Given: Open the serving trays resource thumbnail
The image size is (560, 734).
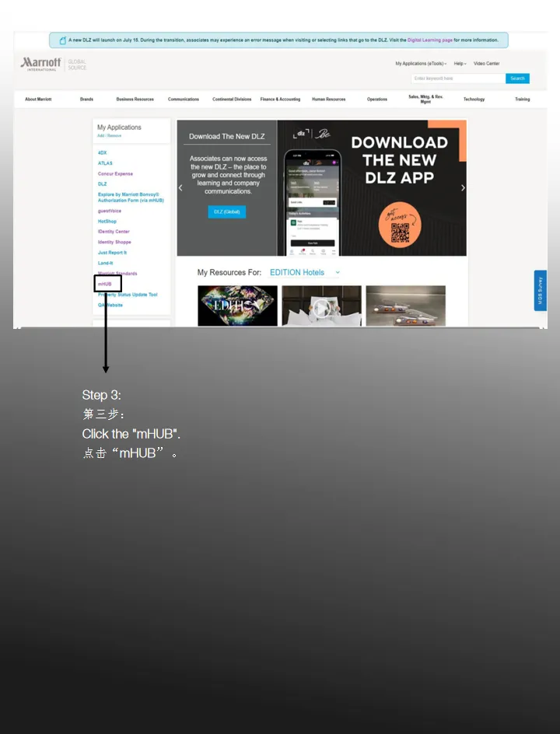Looking at the screenshot, I should (x=405, y=306).
